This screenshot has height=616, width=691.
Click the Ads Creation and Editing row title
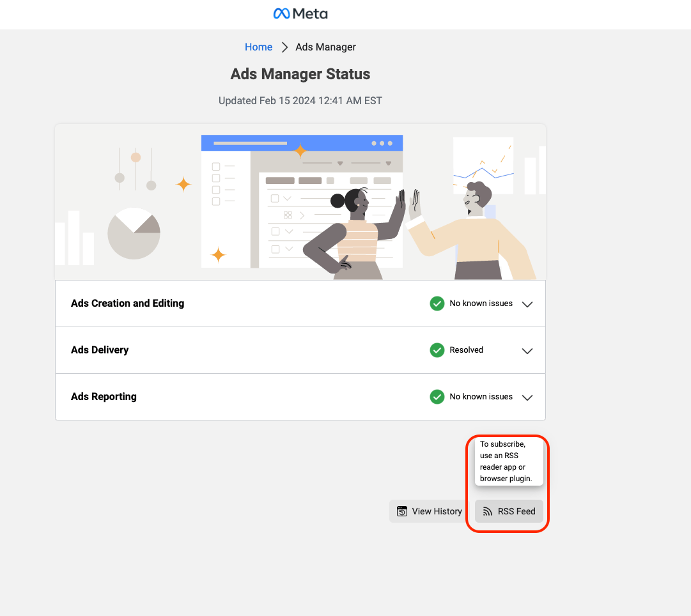[127, 303]
